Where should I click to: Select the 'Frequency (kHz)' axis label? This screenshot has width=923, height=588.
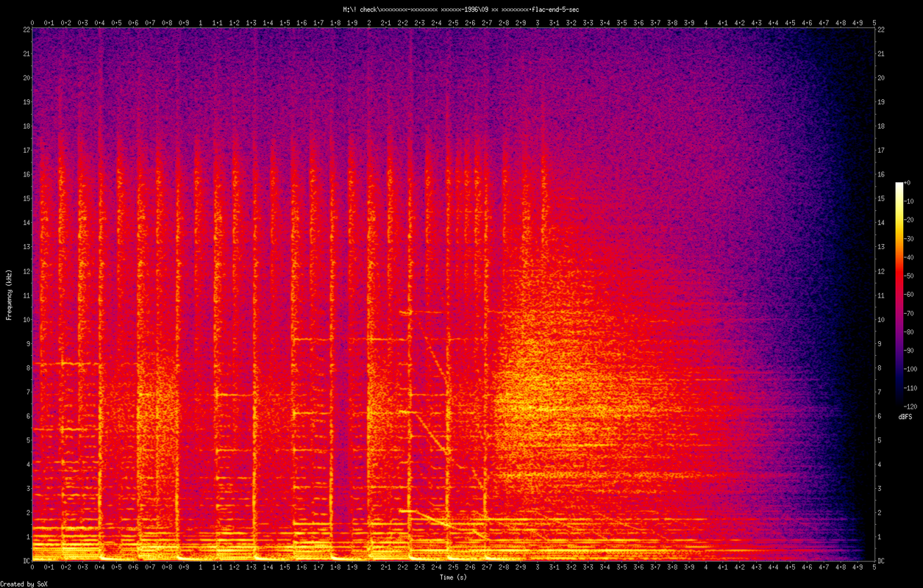[9, 295]
